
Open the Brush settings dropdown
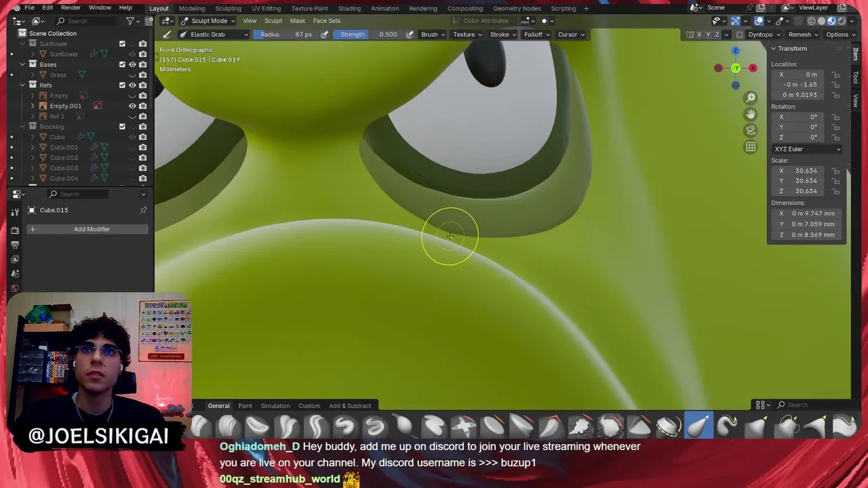pyautogui.click(x=433, y=35)
